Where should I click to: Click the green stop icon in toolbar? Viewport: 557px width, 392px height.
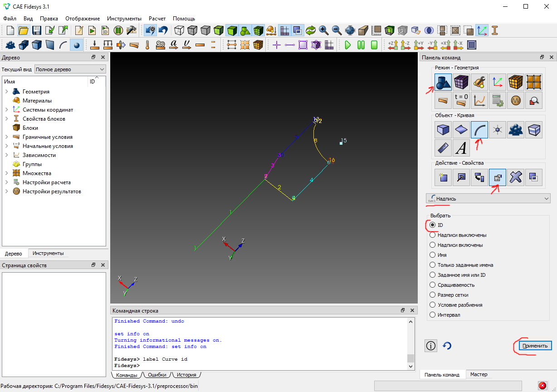coord(374,45)
